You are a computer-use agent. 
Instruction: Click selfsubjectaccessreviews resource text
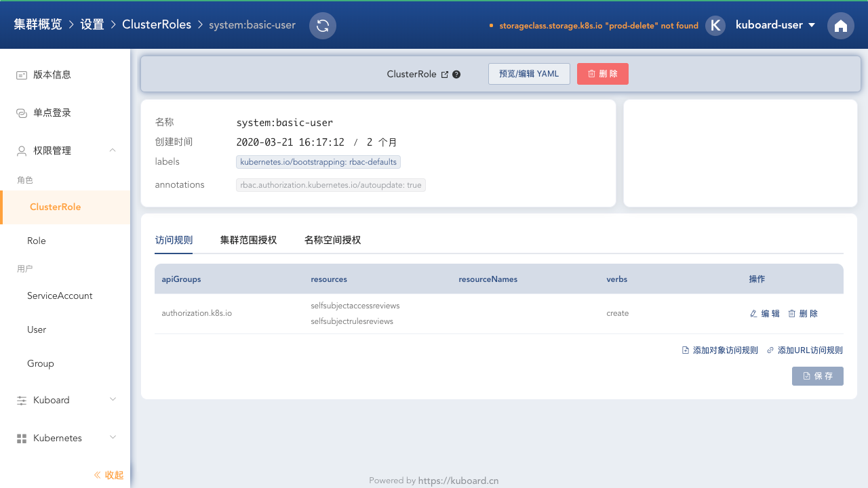tap(355, 306)
